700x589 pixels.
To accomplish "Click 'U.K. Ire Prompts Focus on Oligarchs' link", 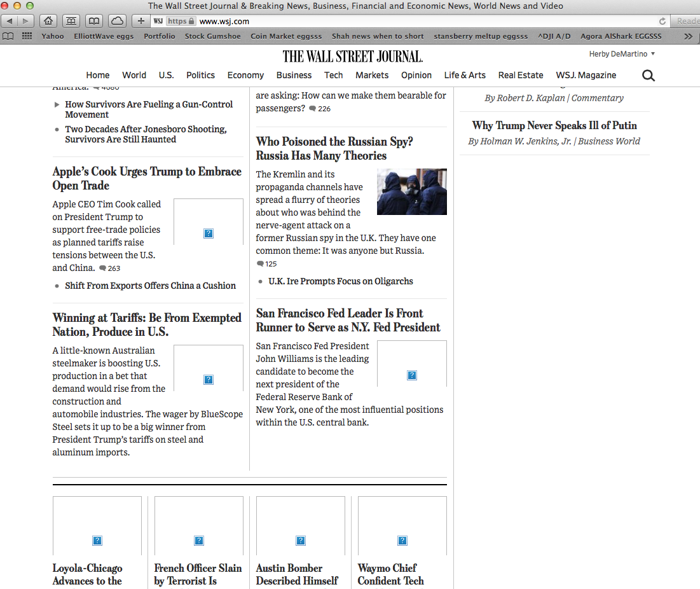I will coord(341,281).
